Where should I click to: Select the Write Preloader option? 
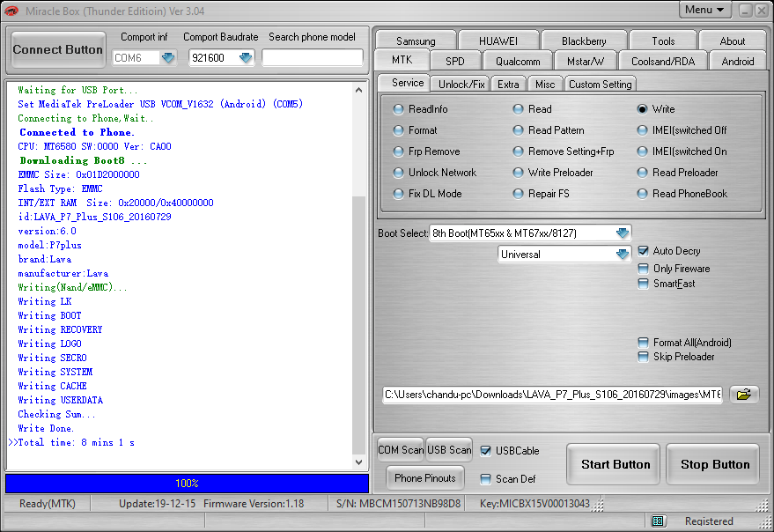(x=518, y=173)
